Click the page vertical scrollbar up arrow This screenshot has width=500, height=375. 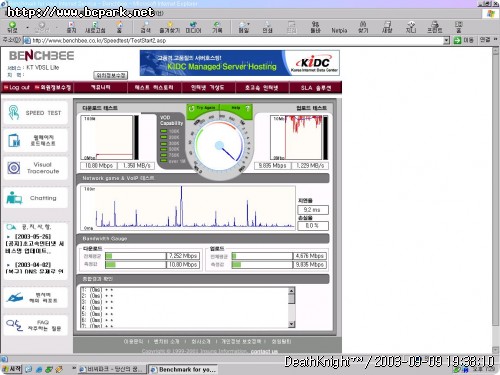tap(495, 51)
